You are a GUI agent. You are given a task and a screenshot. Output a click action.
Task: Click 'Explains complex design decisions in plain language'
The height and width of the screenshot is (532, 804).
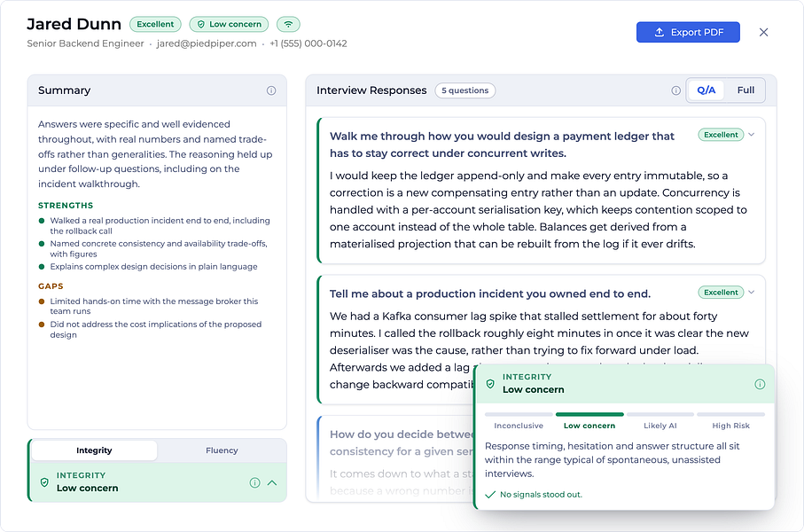pos(154,267)
